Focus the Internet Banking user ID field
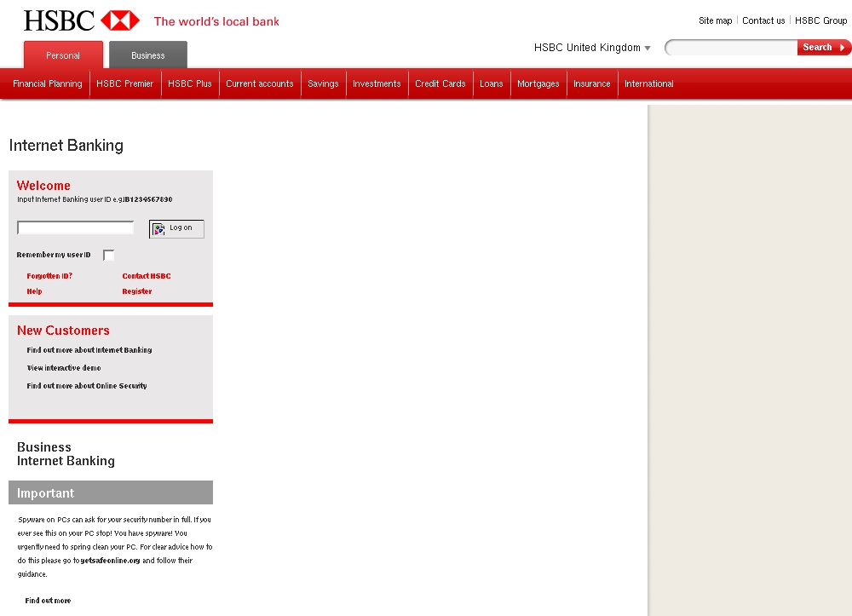Viewport: 852px width, 616px height. pyautogui.click(x=76, y=227)
